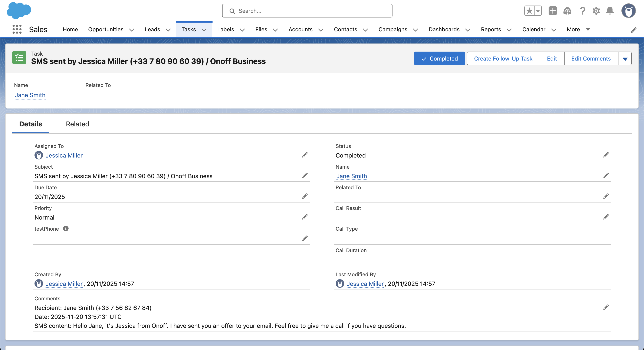Image resolution: width=644 pixels, height=350 pixels.
Task: Click Jessica Miller avatar in Last Modified By
Action: click(x=340, y=284)
